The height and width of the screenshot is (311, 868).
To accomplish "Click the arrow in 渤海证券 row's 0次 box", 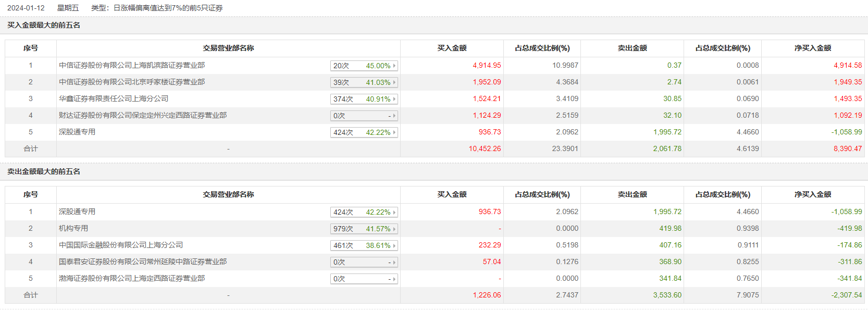I will click(394, 279).
